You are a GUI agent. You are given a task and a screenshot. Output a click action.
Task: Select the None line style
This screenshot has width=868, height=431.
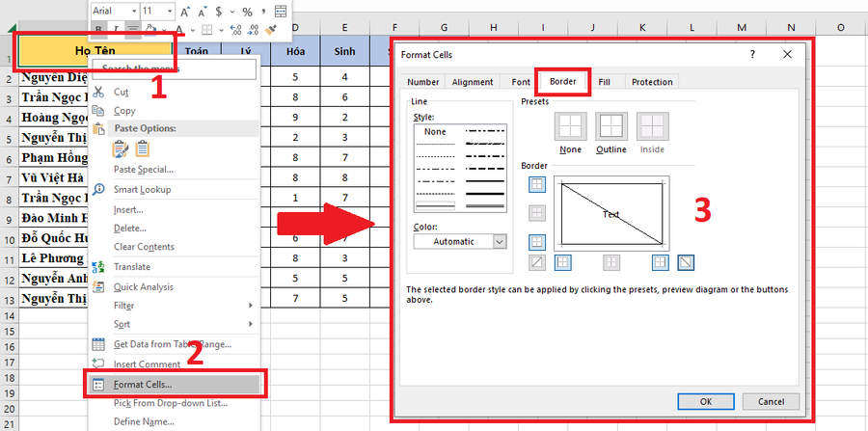[435, 132]
